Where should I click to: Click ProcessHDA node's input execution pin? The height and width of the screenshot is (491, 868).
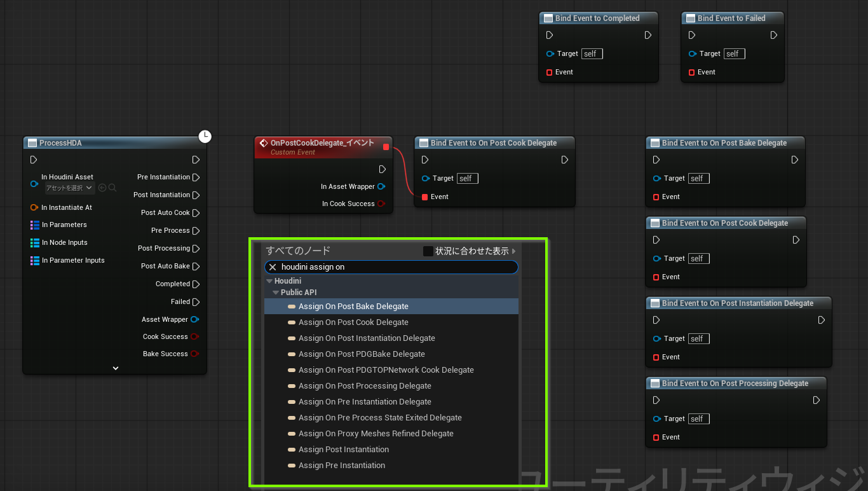(34, 160)
